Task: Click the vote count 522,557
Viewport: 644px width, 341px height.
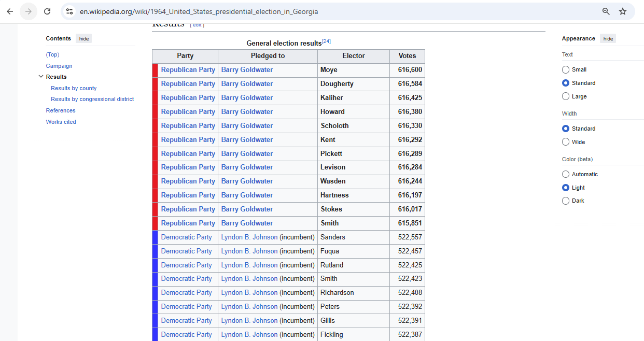Action: pos(410,237)
